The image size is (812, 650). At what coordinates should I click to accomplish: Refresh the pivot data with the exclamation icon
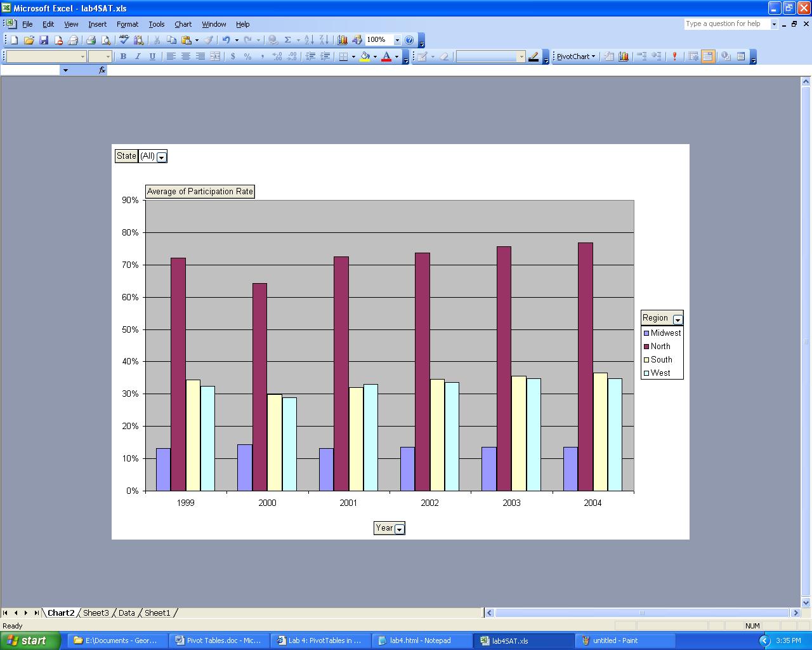click(x=674, y=56)
